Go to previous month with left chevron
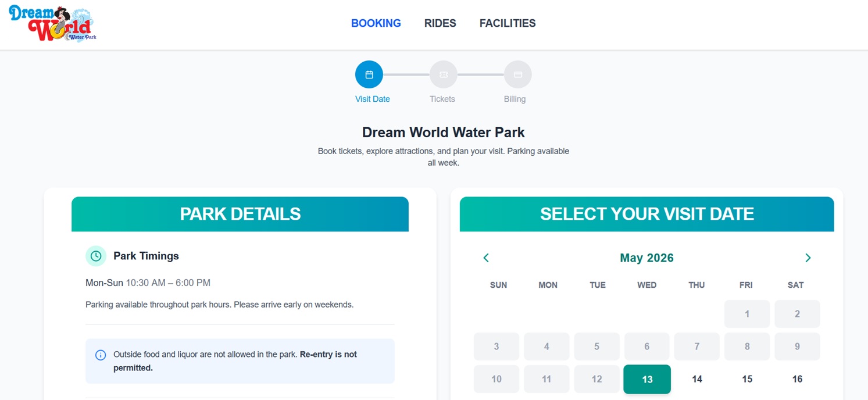Viewport: 868px width, 400px height. [x=486, y=258]
